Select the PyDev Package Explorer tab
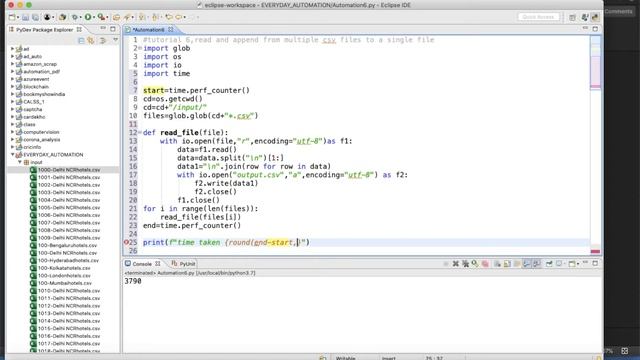This screenshot has width=640, height=360. tap(44, 29)
